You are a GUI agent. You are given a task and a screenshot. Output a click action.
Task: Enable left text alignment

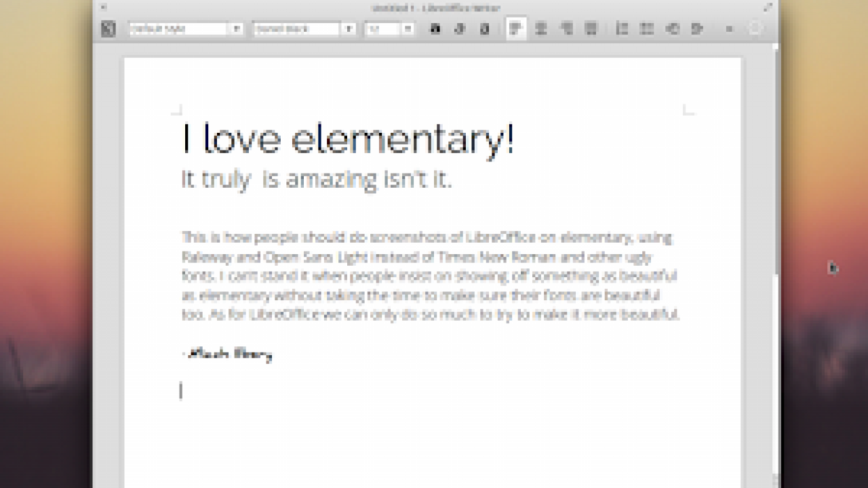[516, 29]
